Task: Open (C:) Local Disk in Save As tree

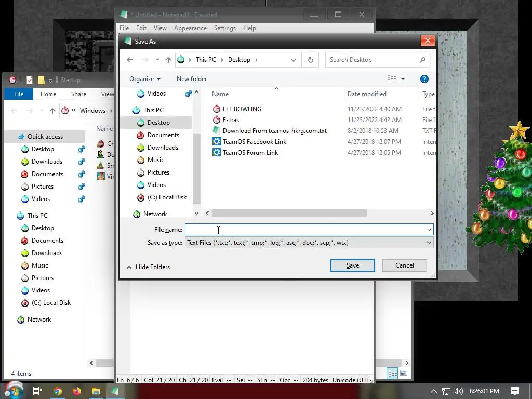Action: [167, 197]
